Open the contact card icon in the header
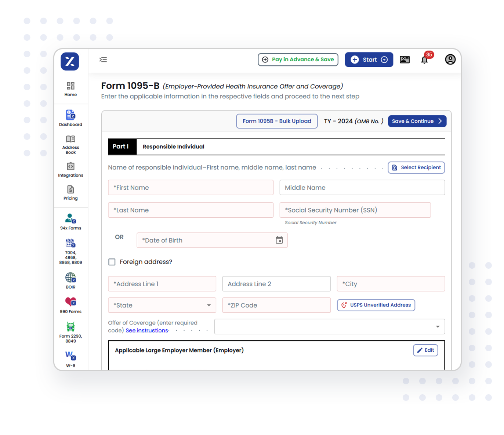The height and width of the screenshot is (435, 504). click(x=405, y=59)
